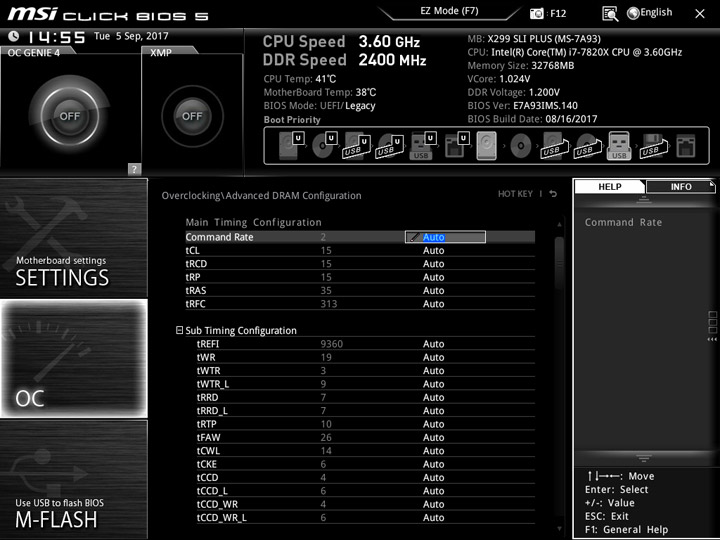Expand the side panel with the arrows at right edge

[712, 339]
